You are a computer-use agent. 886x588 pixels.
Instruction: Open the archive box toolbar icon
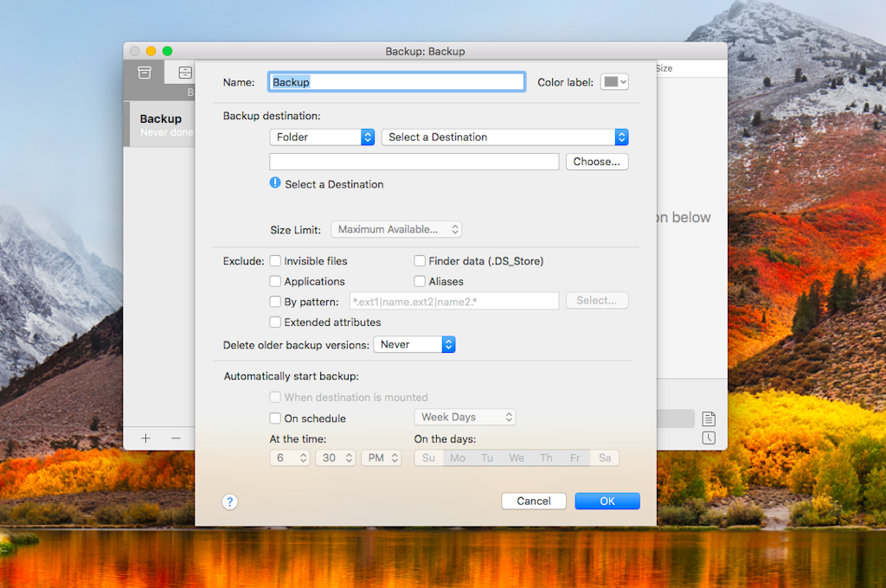coord(144,73)
